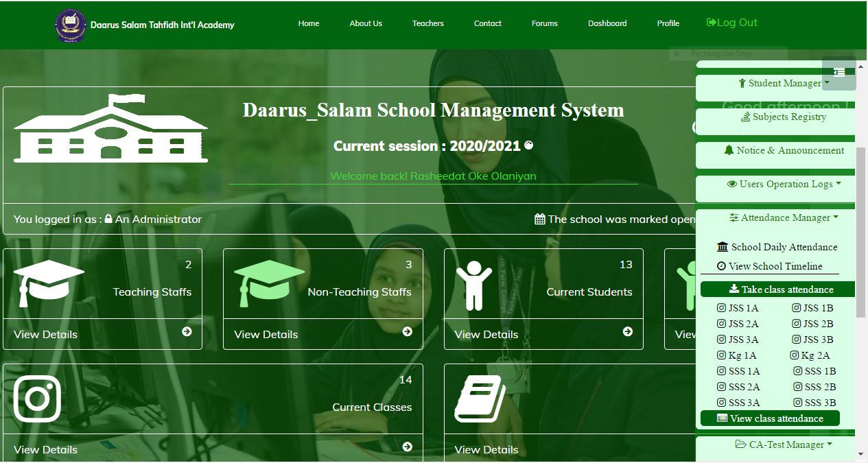This screenshot has height=463, width=868.
Task: Collapse the Attendance Manager dropdown
Action: point(784,218)
